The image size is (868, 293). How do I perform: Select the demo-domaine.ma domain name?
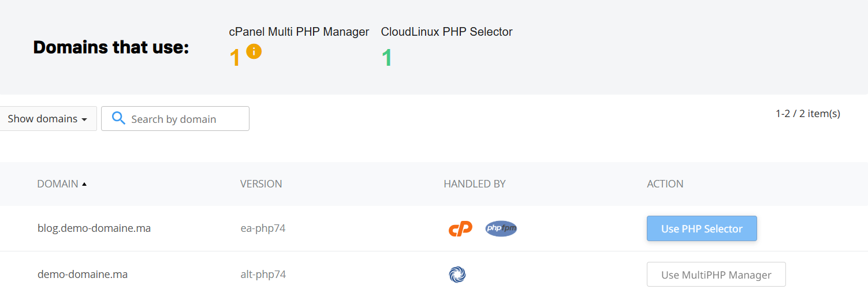click(x=83, y=275)
